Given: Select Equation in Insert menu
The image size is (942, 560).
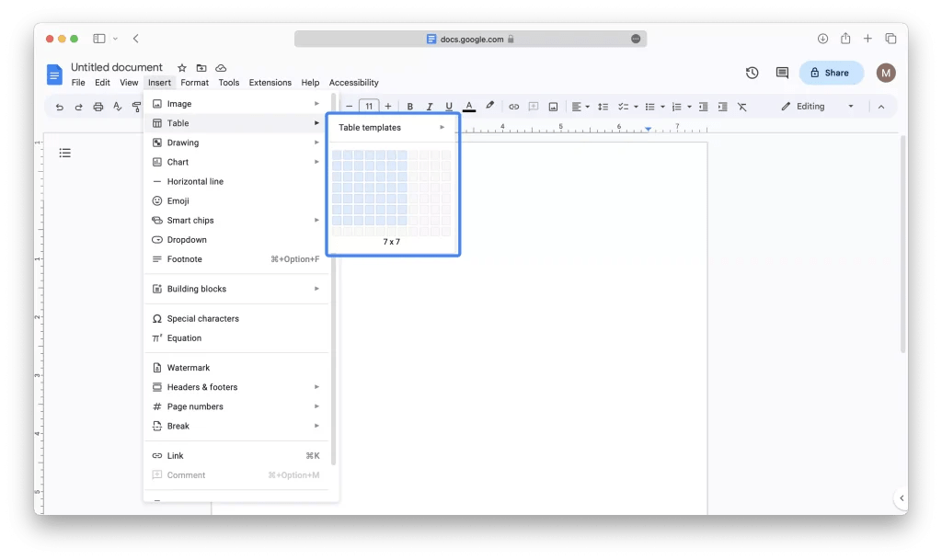Looking at the screenshot, I should pos(236,337).
